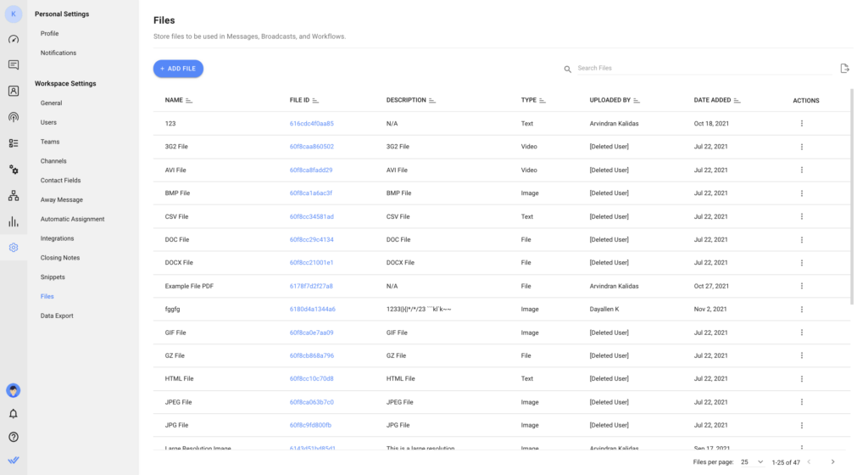This screenshot has height=475, width=868.
Task: Open the notifications bell icon
Action: pos(14,414)
